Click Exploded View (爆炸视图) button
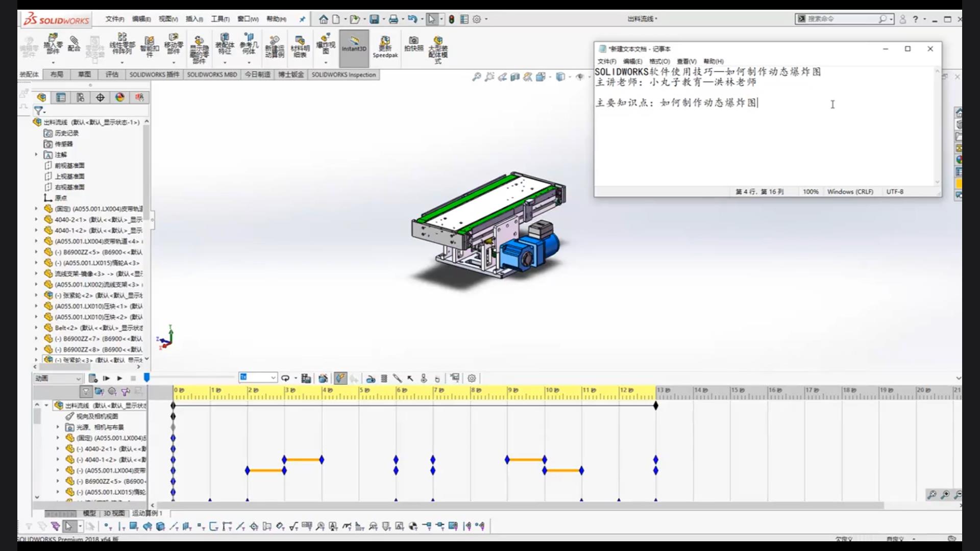This screenshot has height=551, width=980. point(326,44)
